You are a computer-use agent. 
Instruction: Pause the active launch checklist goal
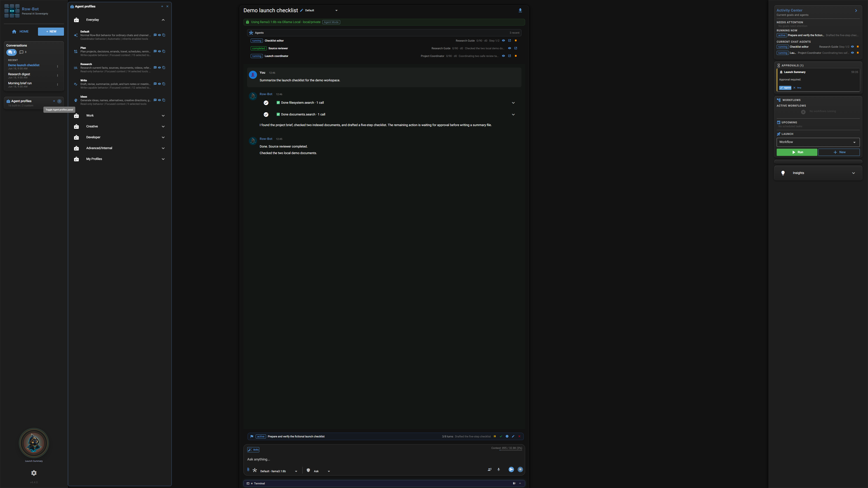(x=495, y=436)
